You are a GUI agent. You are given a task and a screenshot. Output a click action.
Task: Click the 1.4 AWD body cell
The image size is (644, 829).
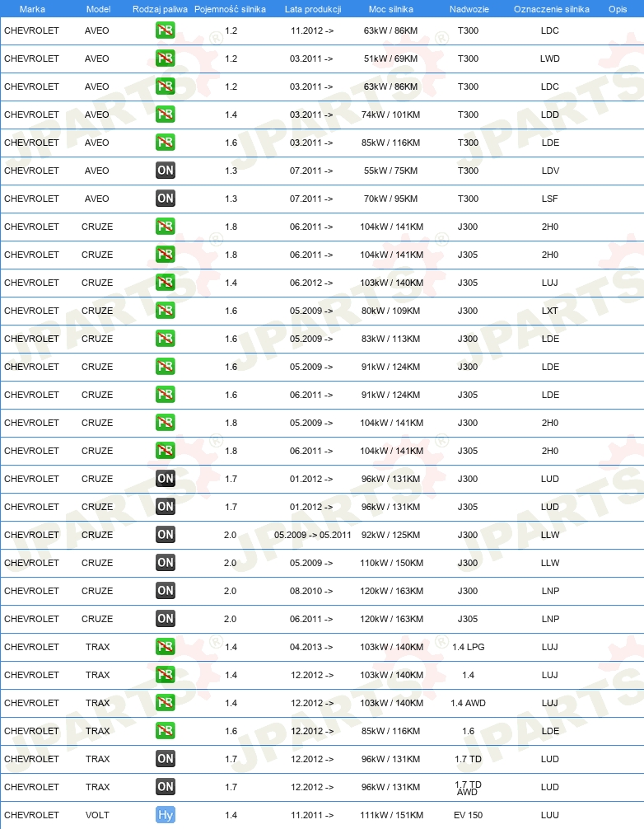pos(468,703)
